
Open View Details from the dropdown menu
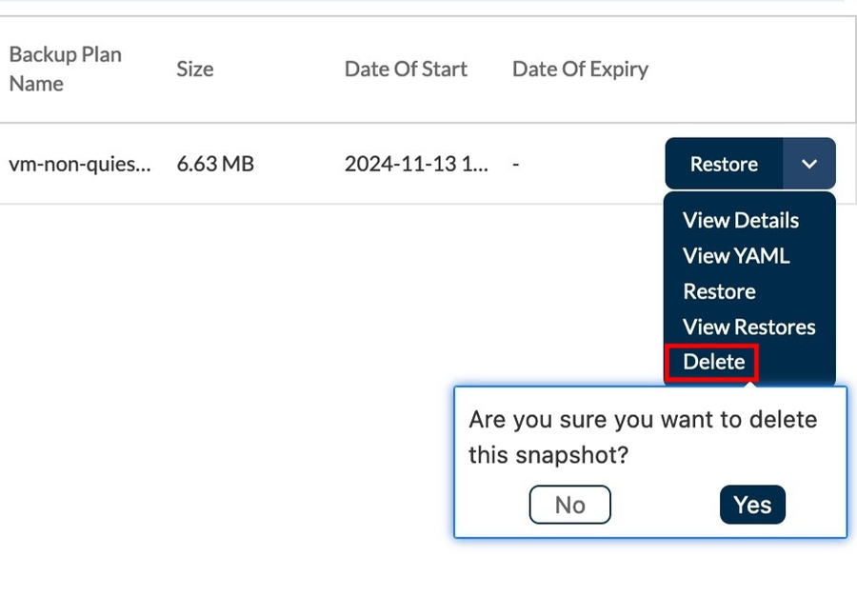[741, 220]
